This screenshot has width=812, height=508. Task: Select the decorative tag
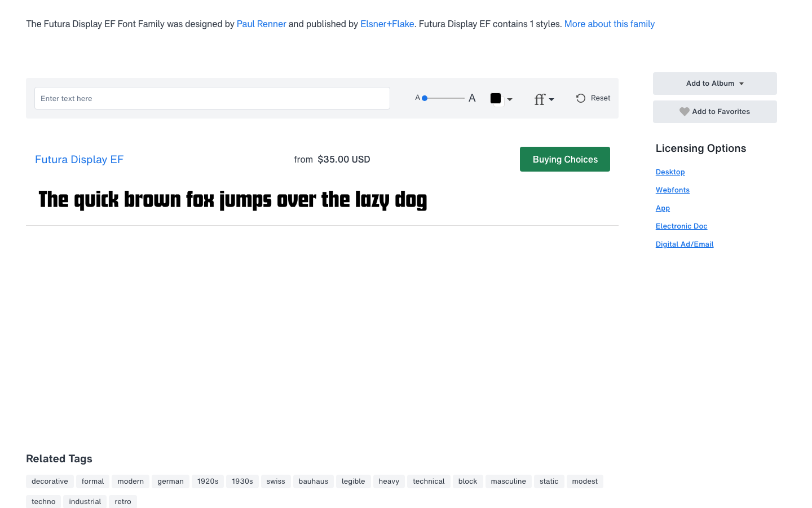(50, 481)
